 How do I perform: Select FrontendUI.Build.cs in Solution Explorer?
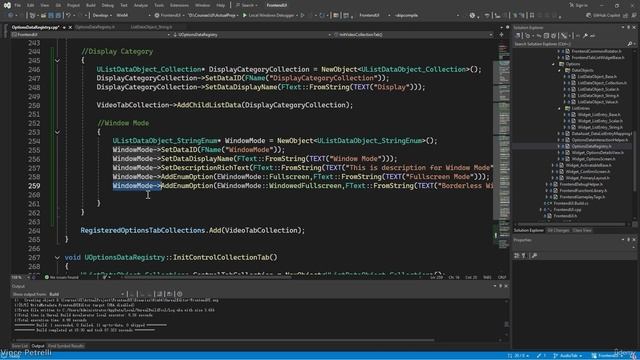[570, 203]
